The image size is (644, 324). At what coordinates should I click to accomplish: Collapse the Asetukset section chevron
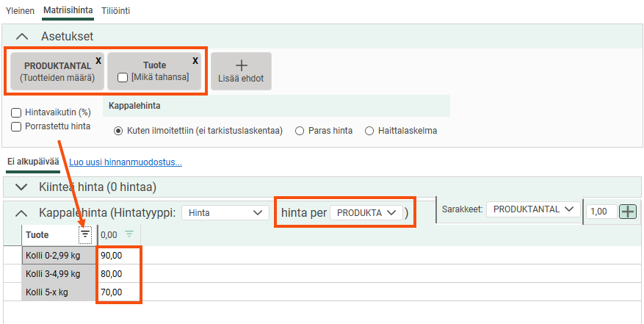[x=22, y=36]
